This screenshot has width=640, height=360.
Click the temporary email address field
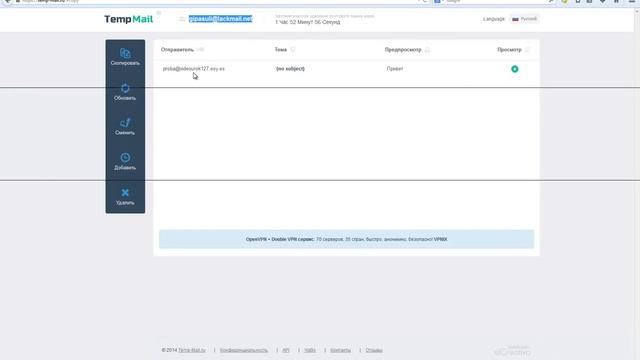[220, 19]
